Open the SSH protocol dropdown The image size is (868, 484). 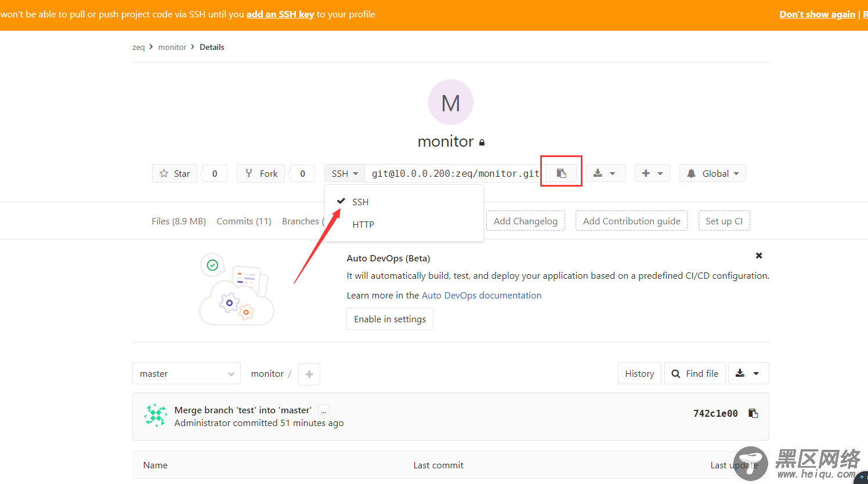coord(345,173)
